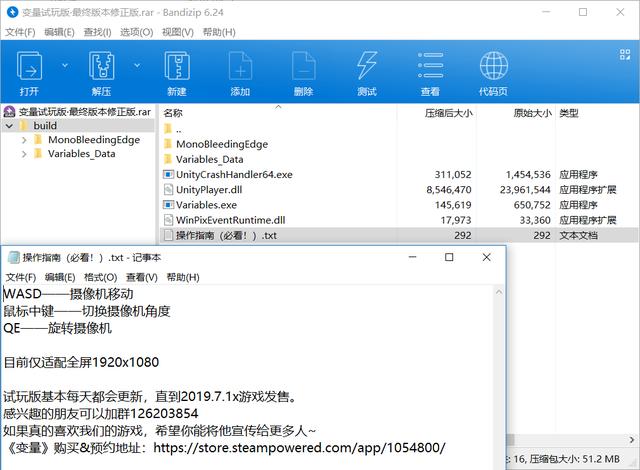This screenshot has width=640, height=470.
Task: Sort files by 压缩后大小 column header
Action: [448, 113]
